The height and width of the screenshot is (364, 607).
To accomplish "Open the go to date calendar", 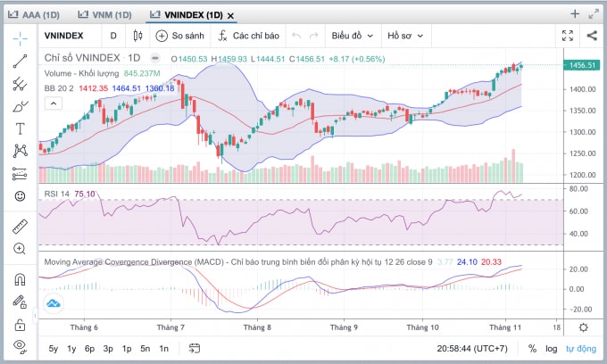I will point(195,349).
